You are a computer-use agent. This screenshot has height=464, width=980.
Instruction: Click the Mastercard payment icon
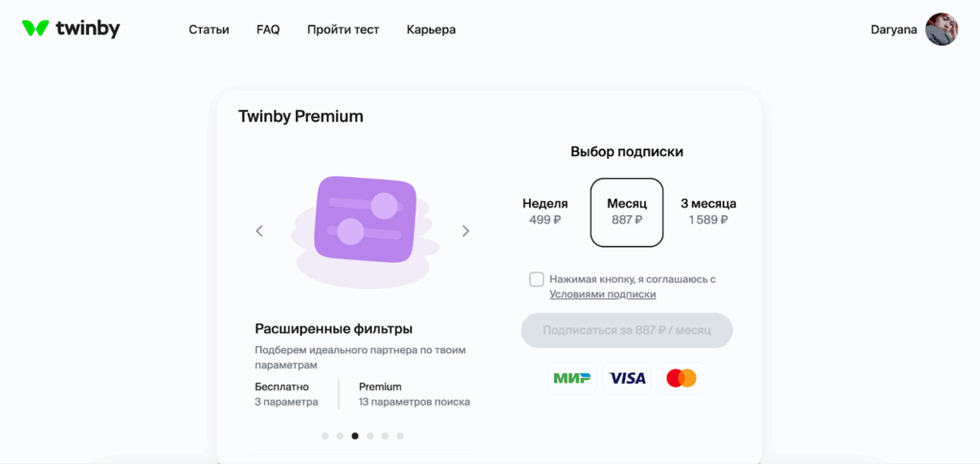click(681, 378)
